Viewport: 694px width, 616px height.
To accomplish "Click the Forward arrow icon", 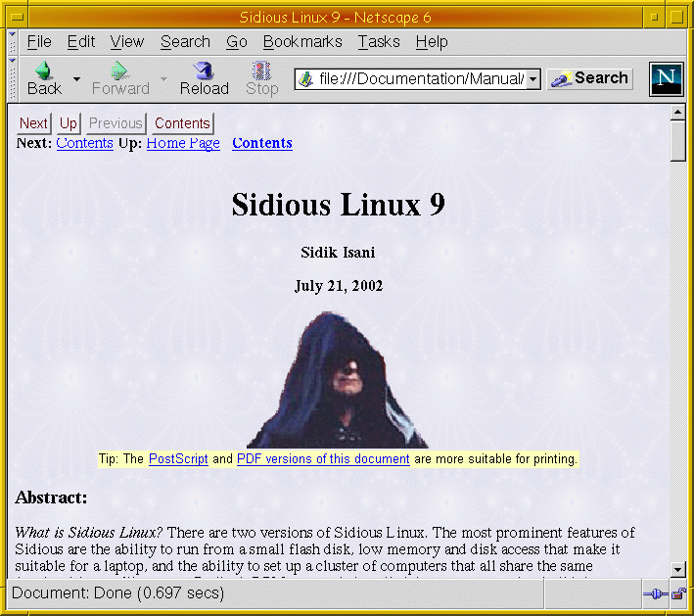I will 119,70.
